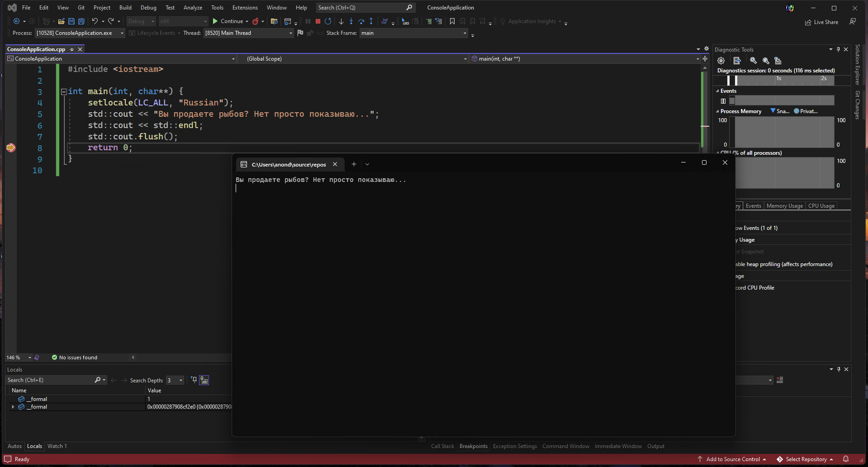Collapse the Events section in Diagnostic Tools
Viewport: 868px width, 467px height.
click(717, 91)
